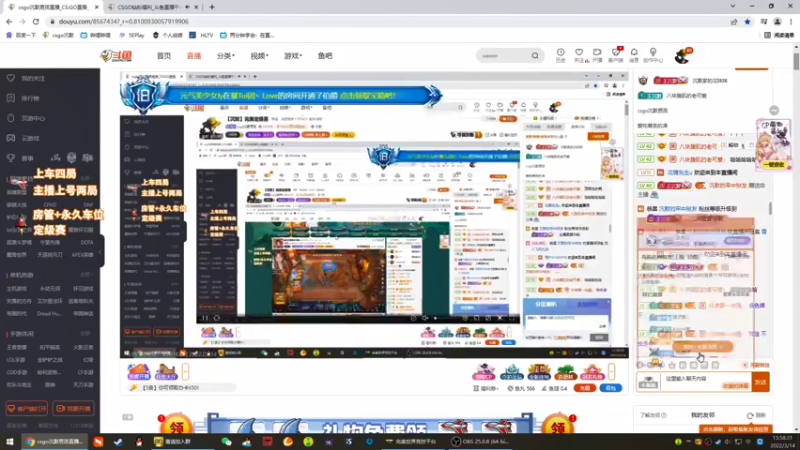The width and height of the screenshot is (800, 450).
Task: Open the 5EPlay bookmark
Action: (132, 35)
